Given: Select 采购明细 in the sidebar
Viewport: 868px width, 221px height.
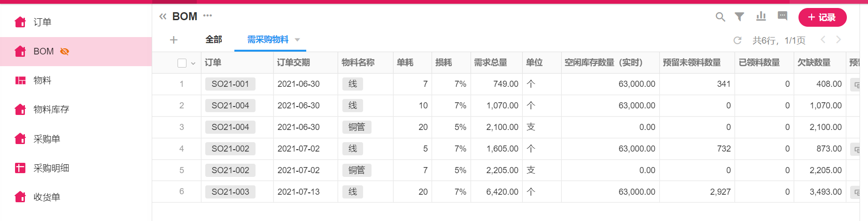Looking at the screenshot, I should click(51, 168).
